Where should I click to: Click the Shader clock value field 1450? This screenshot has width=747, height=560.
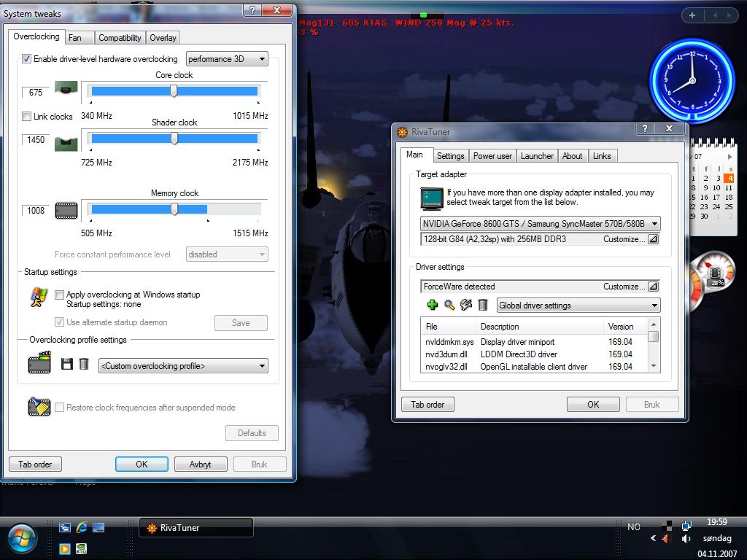tap(35, 139)
